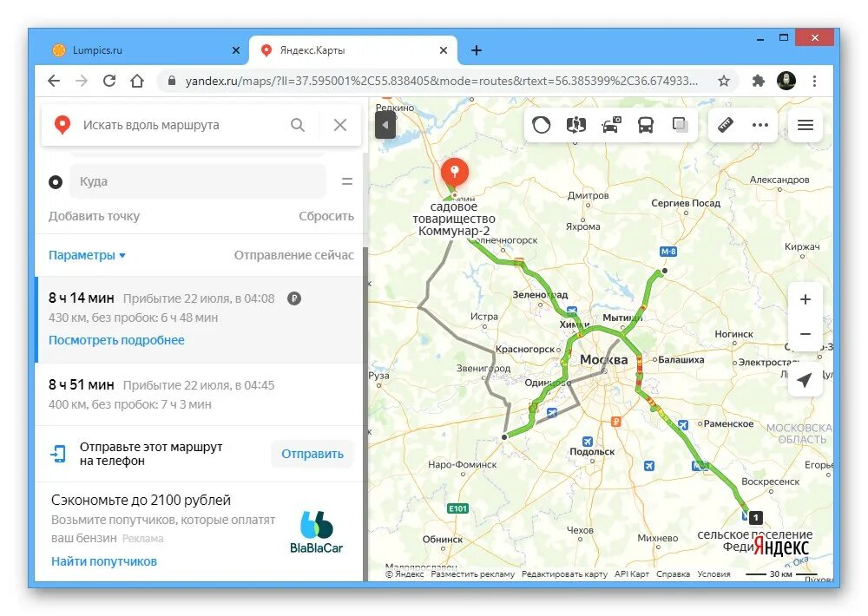This screenshot has width=868, height=616.
Task: Click the traffic layer icon on map toolbar
Action: point(541,125)
